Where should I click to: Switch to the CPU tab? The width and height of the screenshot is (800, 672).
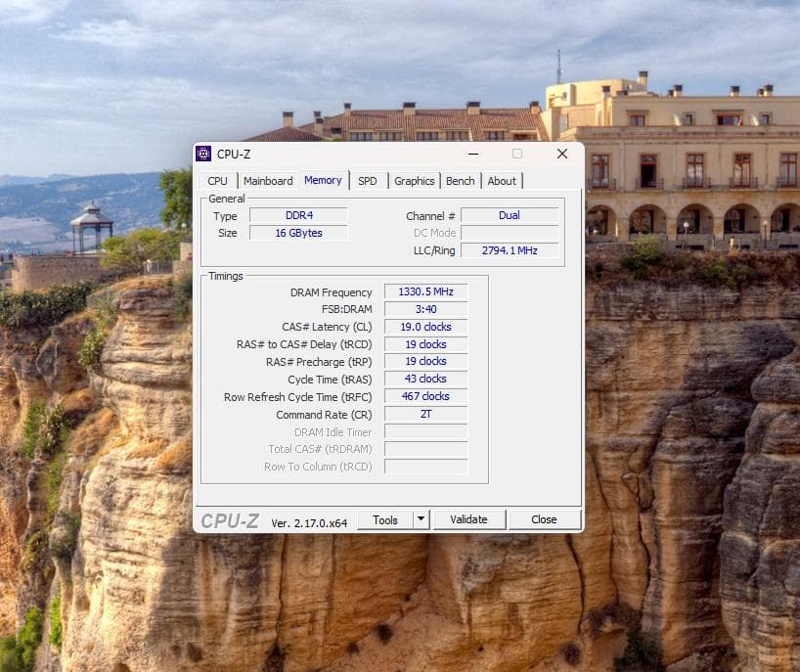pyautogui.click(x=217, y=181)
